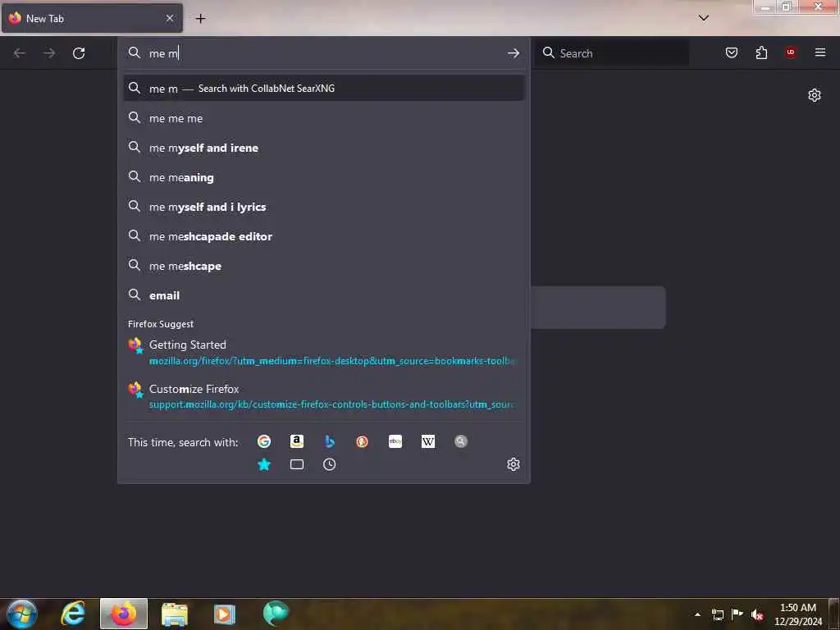The width and height of the screenshot is (840, 630).
Task: Reload the current page
Action: (x=79, y=53)
